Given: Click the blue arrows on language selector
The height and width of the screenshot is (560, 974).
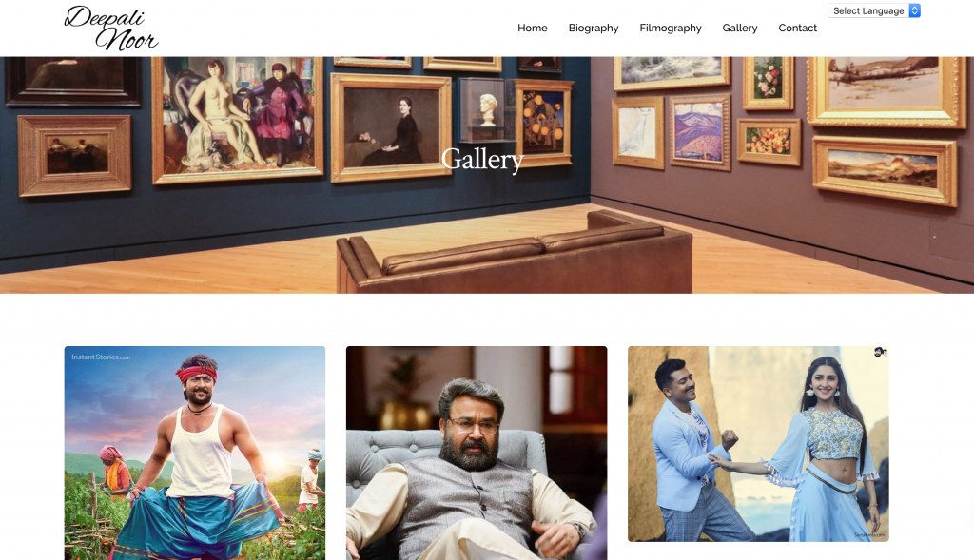Looking at the screenshot, I should tap(914, 10).
